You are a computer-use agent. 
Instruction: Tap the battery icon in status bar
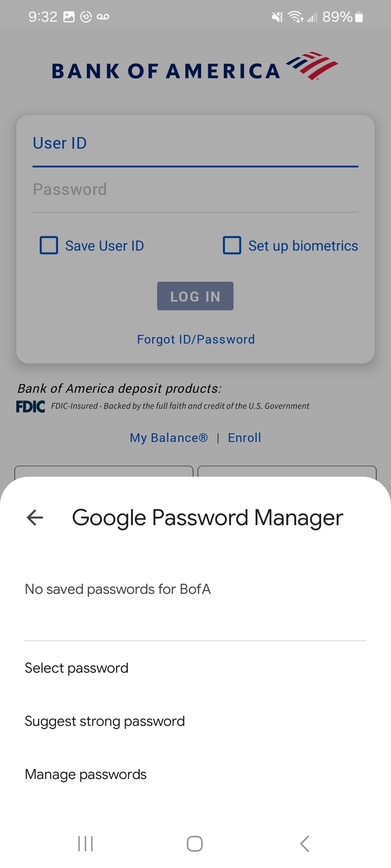[x=359, y=17]
